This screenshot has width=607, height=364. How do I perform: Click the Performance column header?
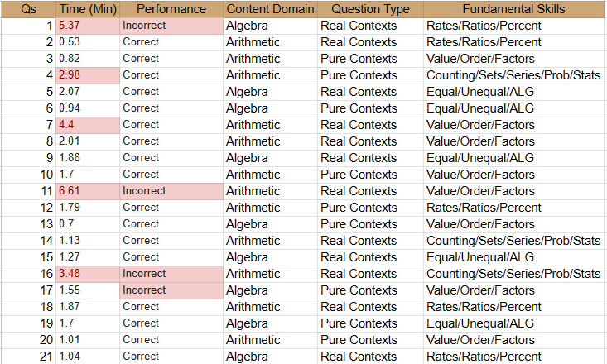(171, 9)
